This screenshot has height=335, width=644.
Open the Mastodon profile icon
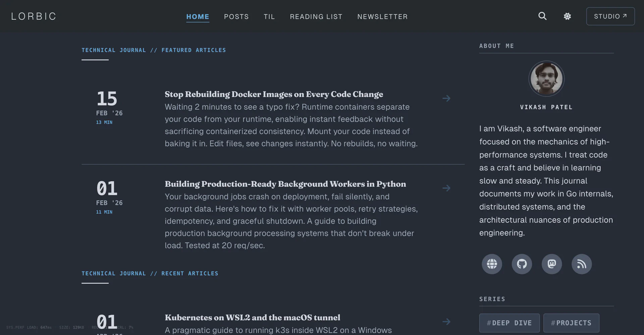pos(552,264)
